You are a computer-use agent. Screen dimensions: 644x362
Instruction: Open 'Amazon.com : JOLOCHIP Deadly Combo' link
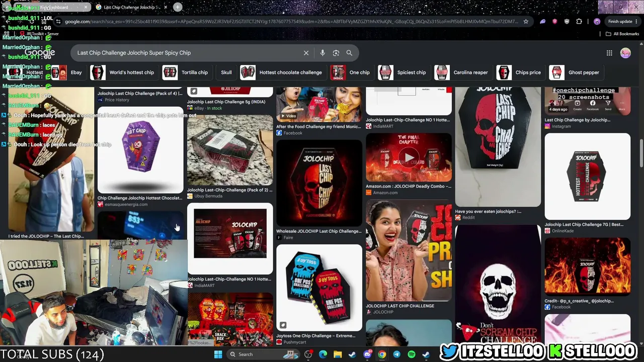tap(409, 187)
